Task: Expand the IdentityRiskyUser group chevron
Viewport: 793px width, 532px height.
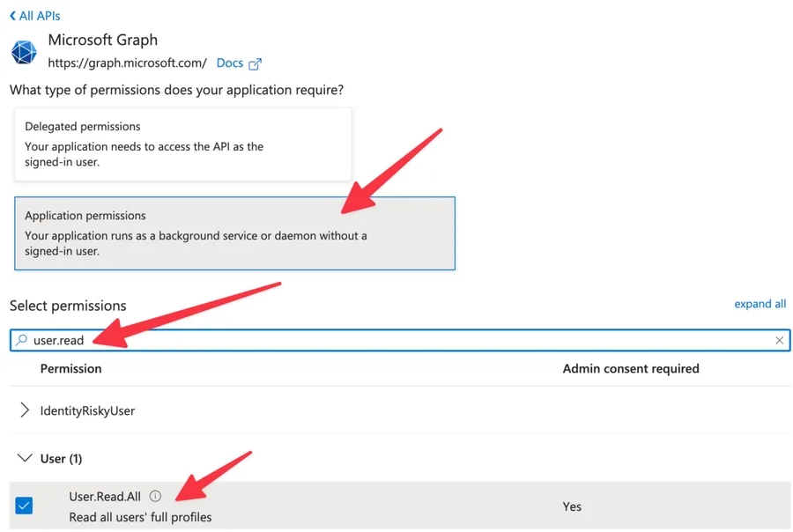Action: (x=25, y=410)
